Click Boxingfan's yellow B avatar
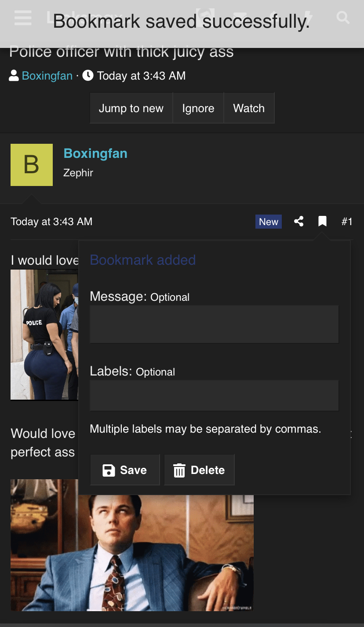364x627 pixels. pyautogui.click(x=32, y=165)
